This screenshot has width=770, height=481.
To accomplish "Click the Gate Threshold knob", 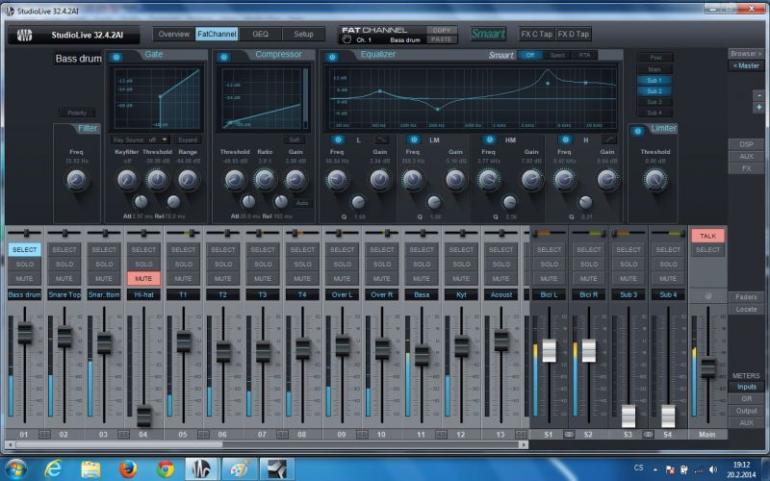I will coord(157,180).
